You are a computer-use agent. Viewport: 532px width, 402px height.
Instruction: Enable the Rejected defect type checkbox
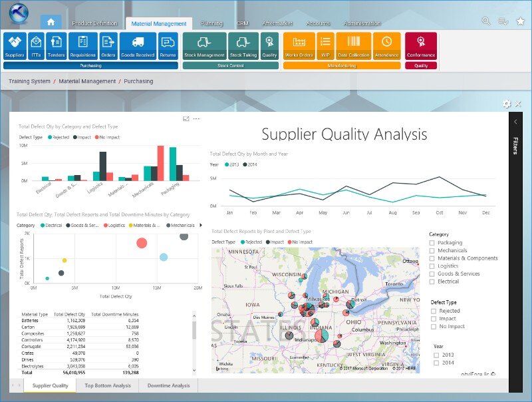point(434,311)
